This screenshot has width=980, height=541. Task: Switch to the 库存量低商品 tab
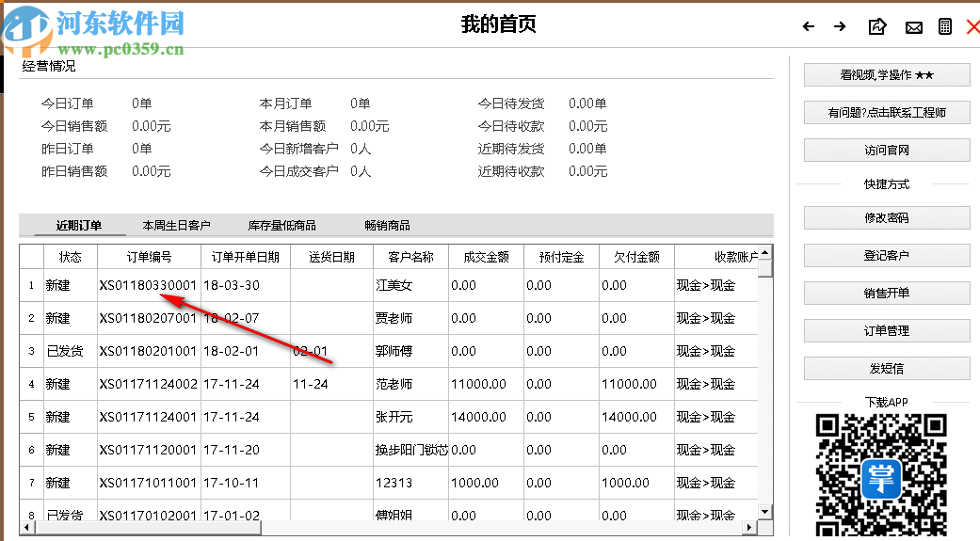[281, 226]
